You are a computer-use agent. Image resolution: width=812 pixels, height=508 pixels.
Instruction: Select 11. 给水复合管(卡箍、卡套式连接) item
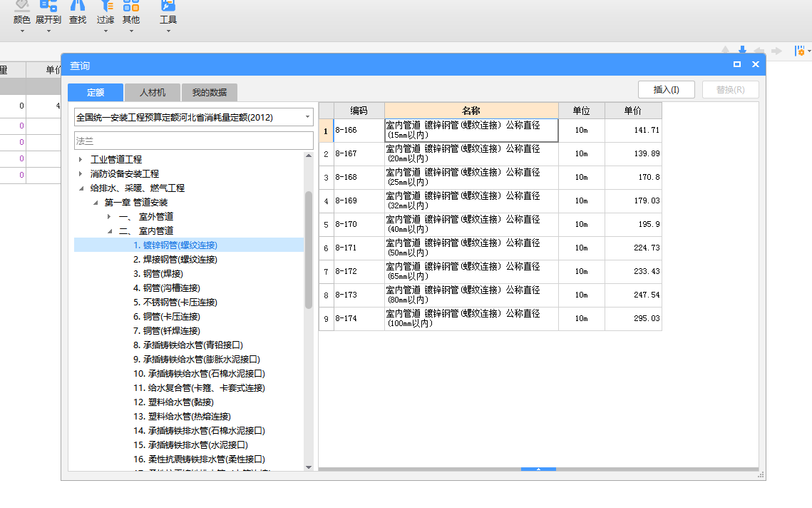click(x=199, y=387)
